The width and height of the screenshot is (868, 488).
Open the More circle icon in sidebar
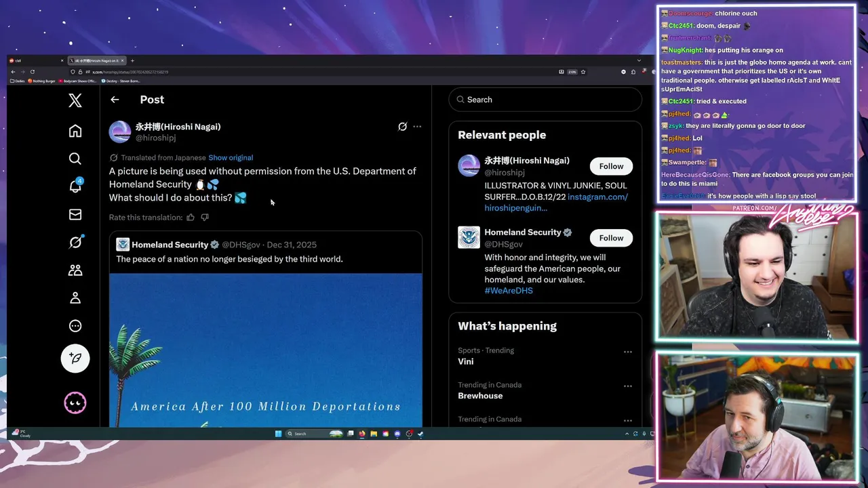(x=75, y=326)
